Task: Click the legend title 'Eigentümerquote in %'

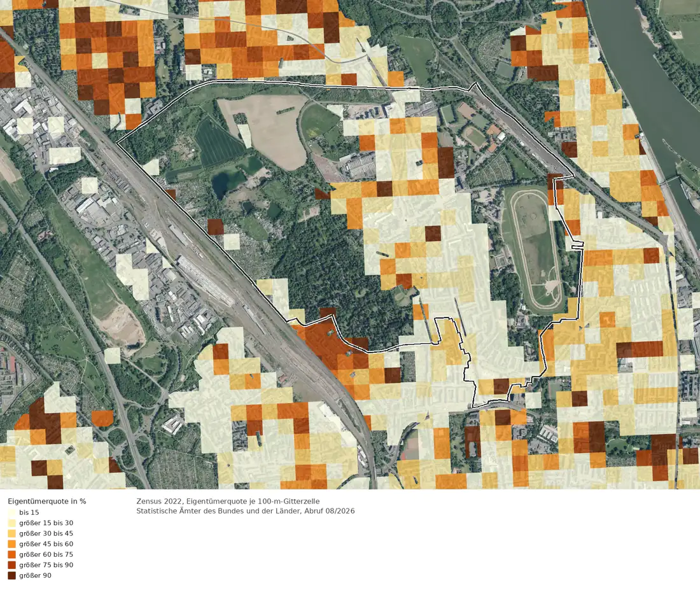Action: [47, 501]
